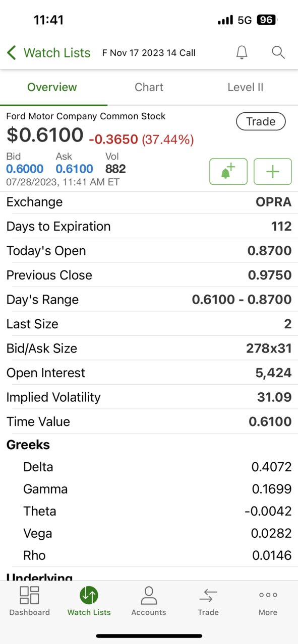Select the Overview tab

click(x=52, y=87)
